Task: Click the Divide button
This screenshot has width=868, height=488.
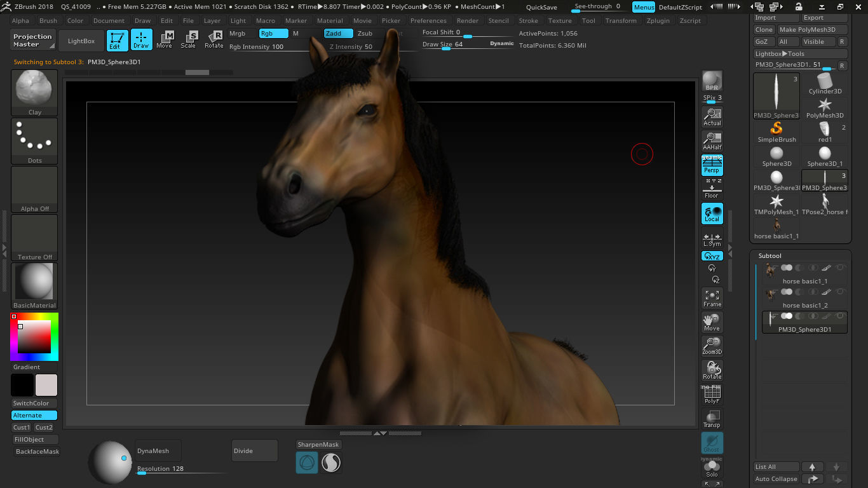Action: [x=255, y=451]
